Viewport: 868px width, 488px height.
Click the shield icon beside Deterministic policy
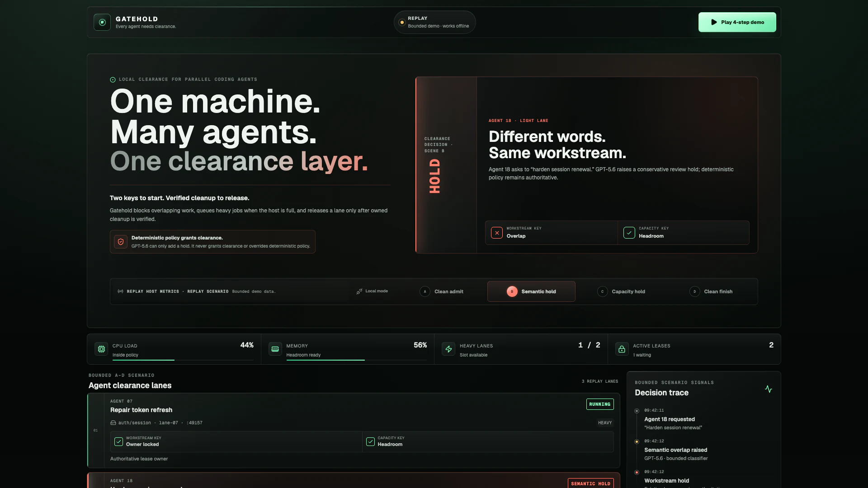point(121,242)
